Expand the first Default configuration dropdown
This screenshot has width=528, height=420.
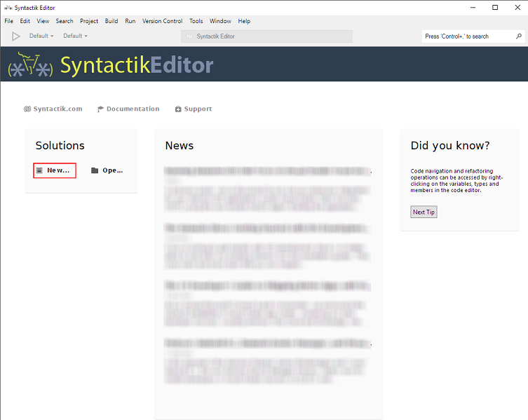coord(41,36)
